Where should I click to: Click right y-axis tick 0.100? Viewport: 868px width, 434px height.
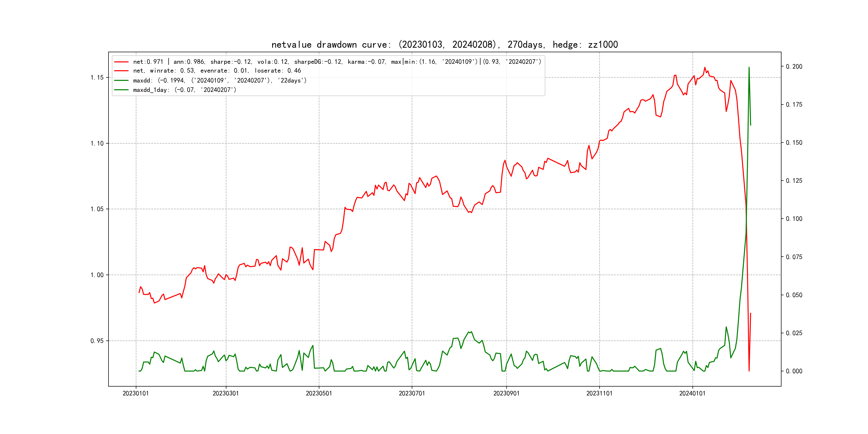pos(794,219)
